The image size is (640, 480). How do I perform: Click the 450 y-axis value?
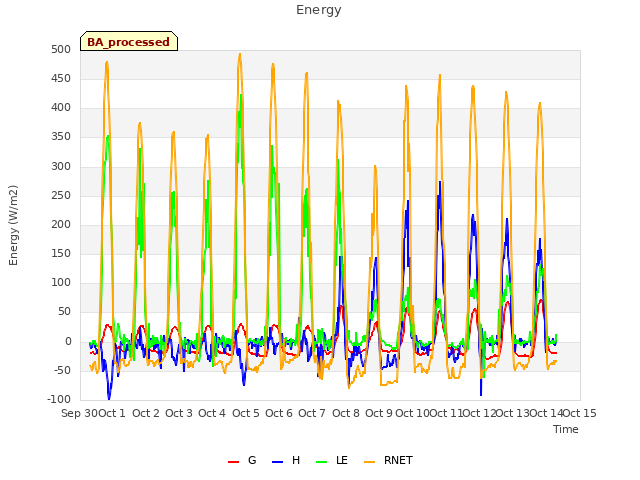click(x=61, y=78)
